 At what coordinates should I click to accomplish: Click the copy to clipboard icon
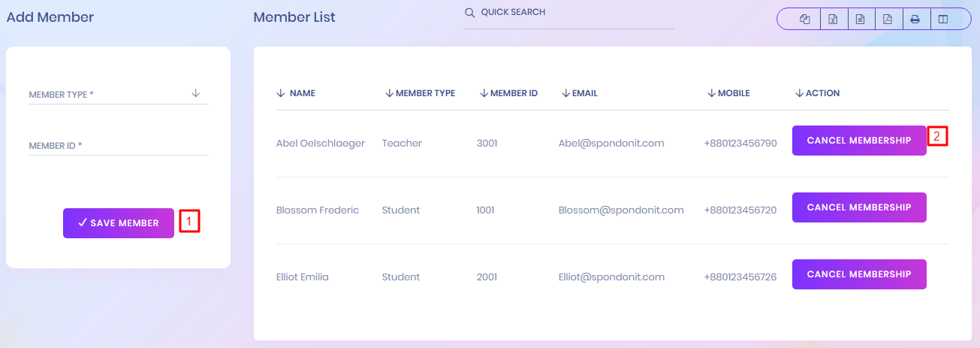point(805,20)
